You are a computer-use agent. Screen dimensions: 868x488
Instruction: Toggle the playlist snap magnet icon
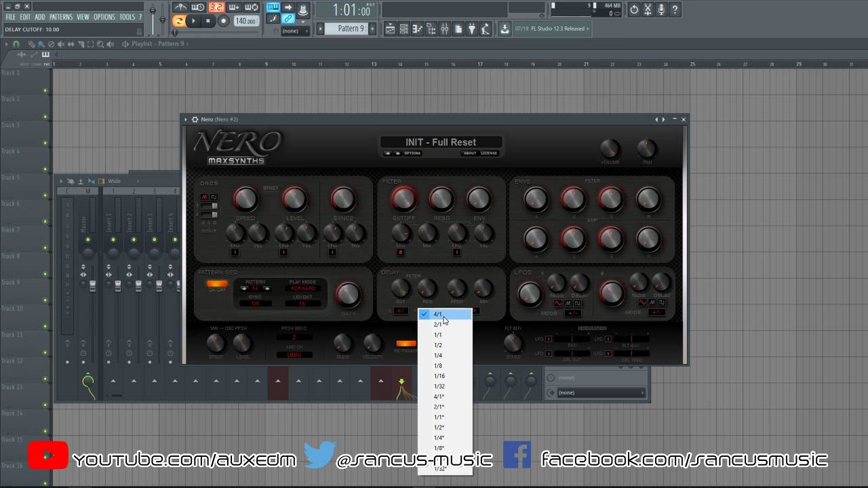(17, 44)
